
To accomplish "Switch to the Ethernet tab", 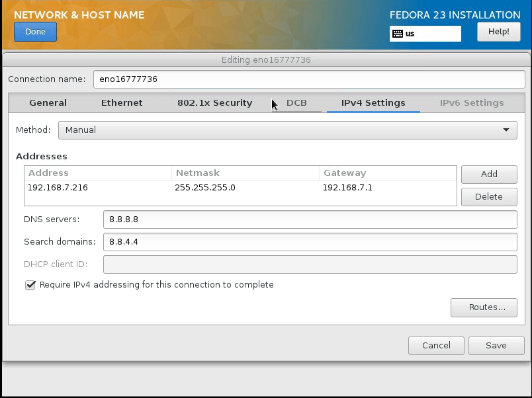I will (x=122, y=102).
